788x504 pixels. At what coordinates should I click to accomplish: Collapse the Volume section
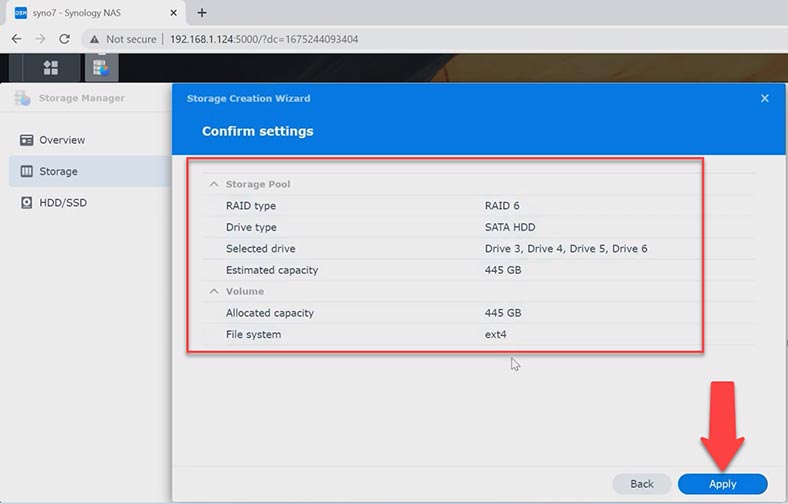click(x=214, y=291)
